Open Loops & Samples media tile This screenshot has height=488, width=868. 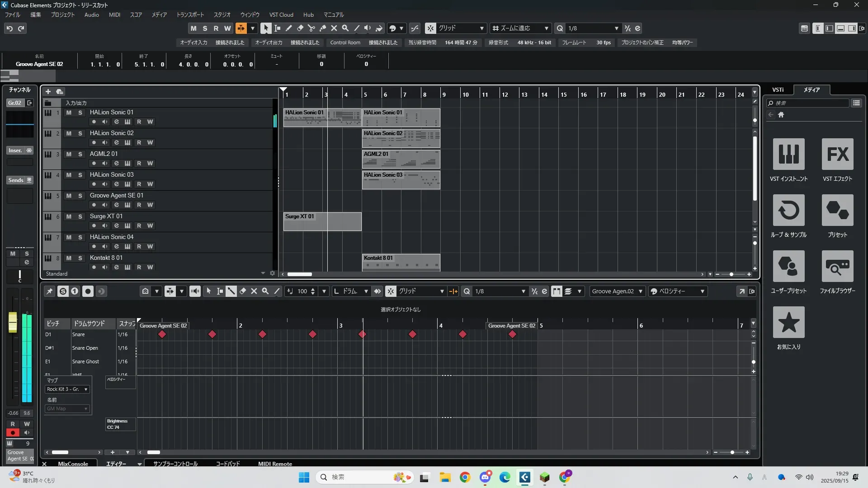pos(788,211)
